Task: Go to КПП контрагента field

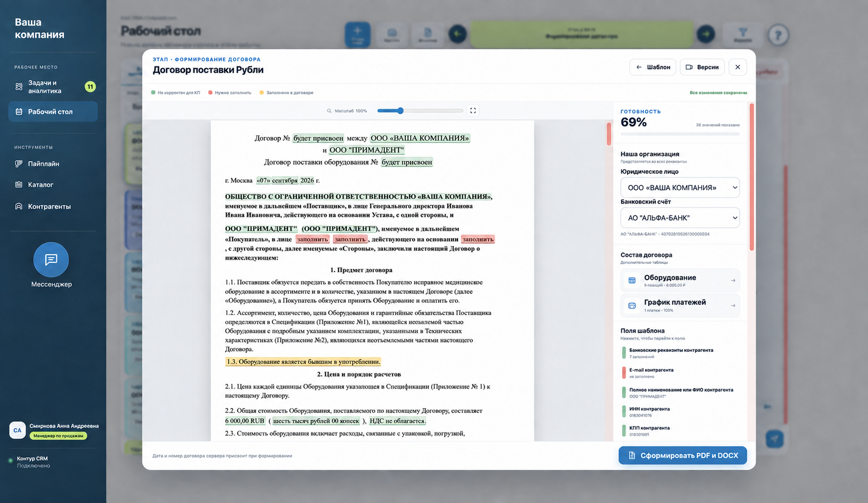Action: click(680, 431)
